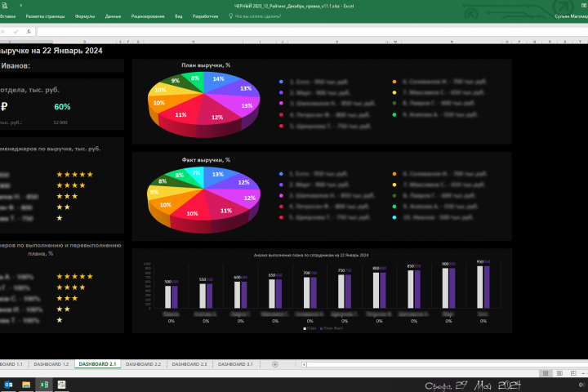Click the 'отдела, тыс. руб.' label
Image resolution: width=588 pixels, height=392 pixels.
click(x=29, y=90)
